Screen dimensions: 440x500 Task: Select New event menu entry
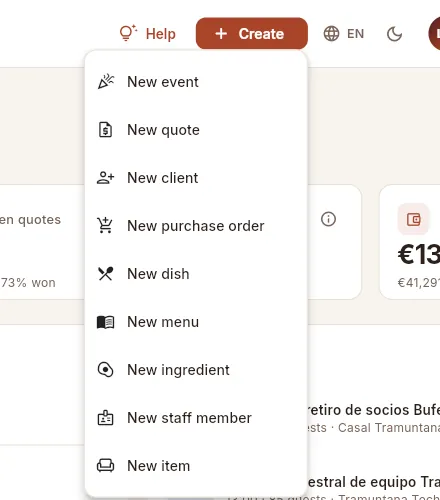click(196, 82)
